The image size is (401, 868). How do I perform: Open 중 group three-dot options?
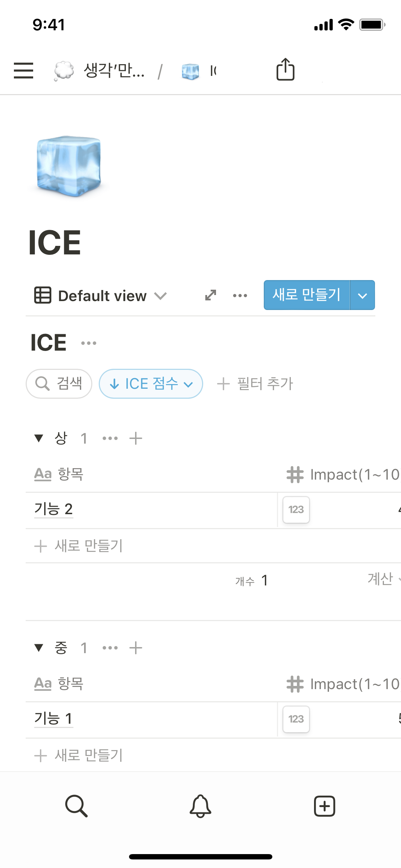[110, 648]
